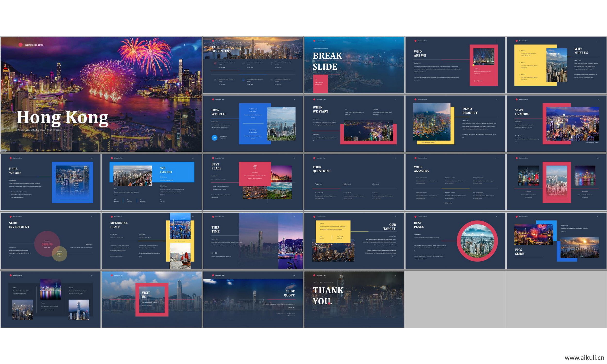607x364 pixels.
Task: Open the Hong Kong title slide
Action: 101,94
